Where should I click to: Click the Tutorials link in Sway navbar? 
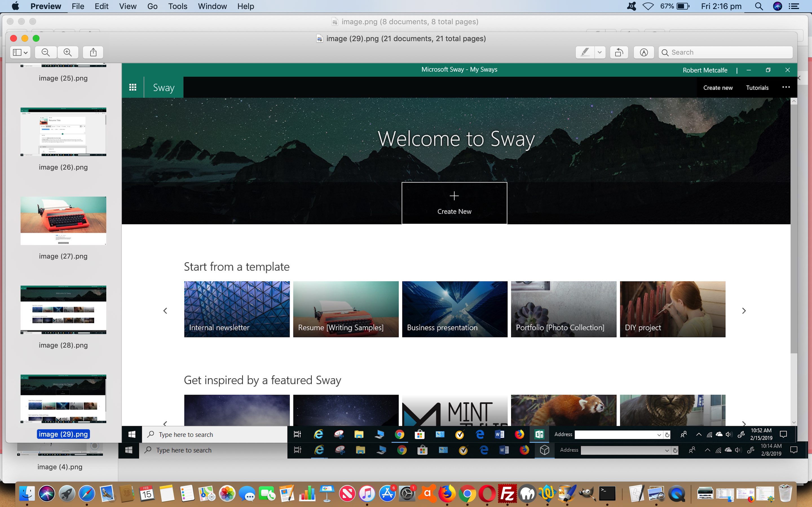click(x=757, y=87)
